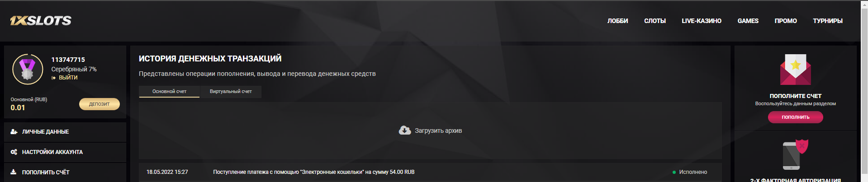Open the LIVE-КАЗИНО section
Image resolution: width=868 pixels, height=182 pixels.
coord(702,21)
